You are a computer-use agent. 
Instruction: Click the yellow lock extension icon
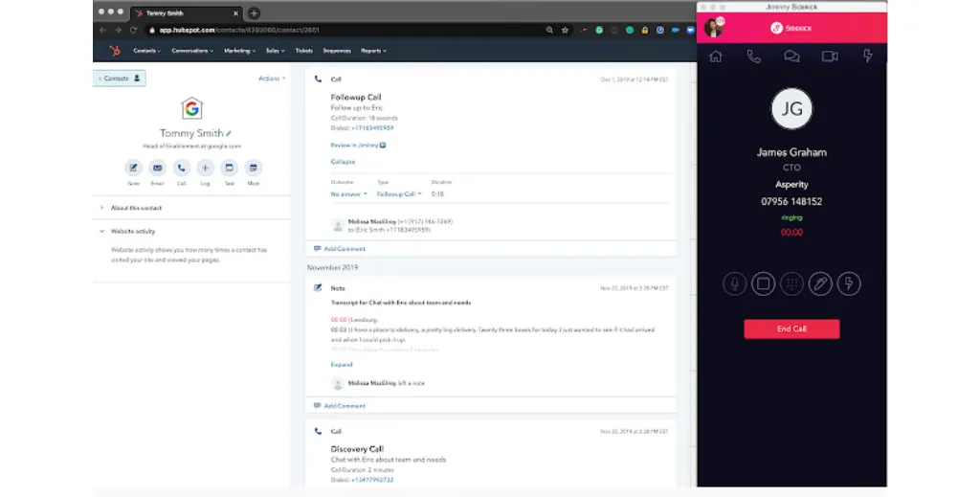(644, 30)
